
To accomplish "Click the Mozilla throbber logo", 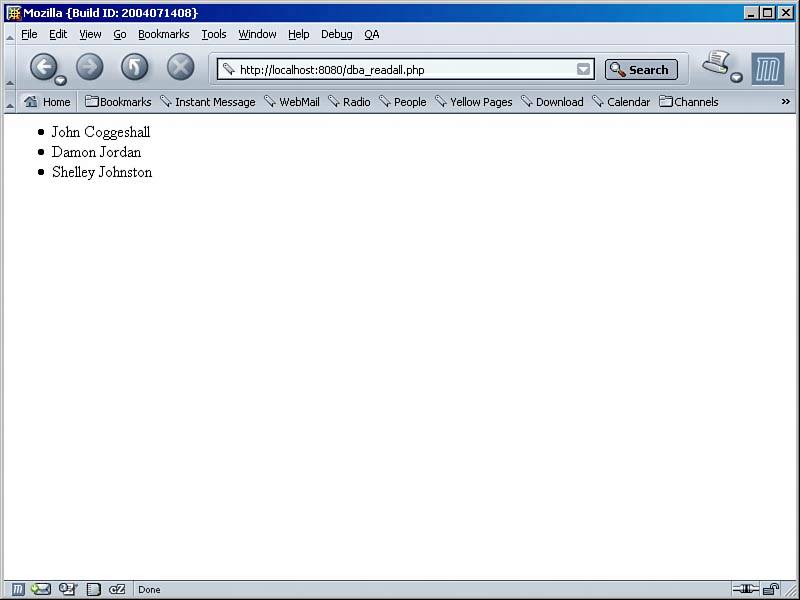I will 767,69.
